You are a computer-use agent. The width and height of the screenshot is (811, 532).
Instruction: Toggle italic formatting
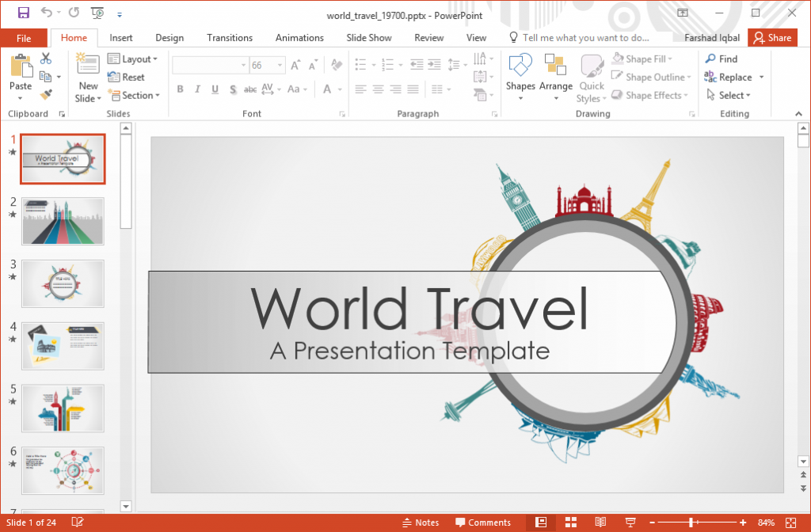(196, 89)
